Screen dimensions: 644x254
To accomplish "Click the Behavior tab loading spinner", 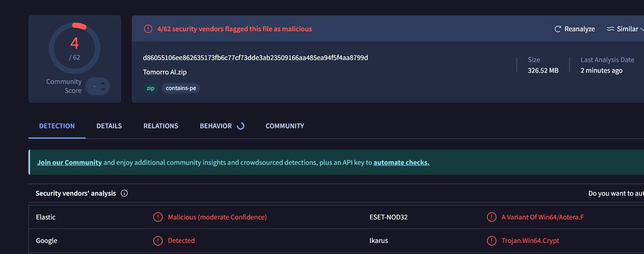I will coord(240,126).
